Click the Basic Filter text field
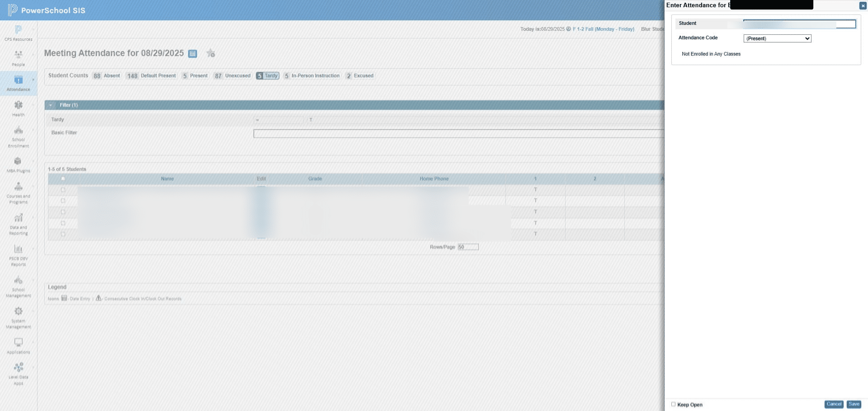 [x=458, y=133]
